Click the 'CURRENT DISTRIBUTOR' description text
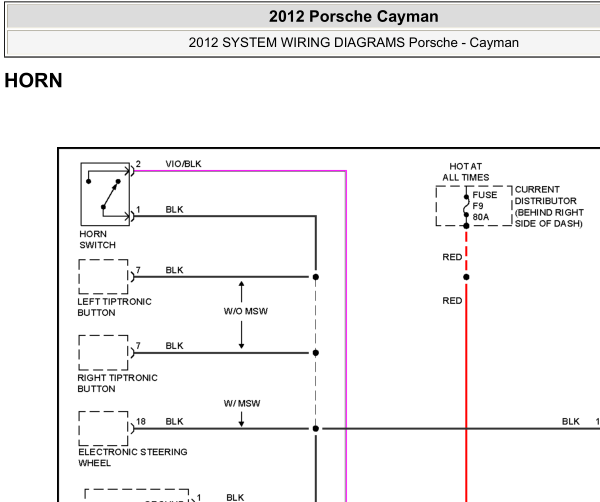Screen dimensions: 600x502 [x=549, y=207]
